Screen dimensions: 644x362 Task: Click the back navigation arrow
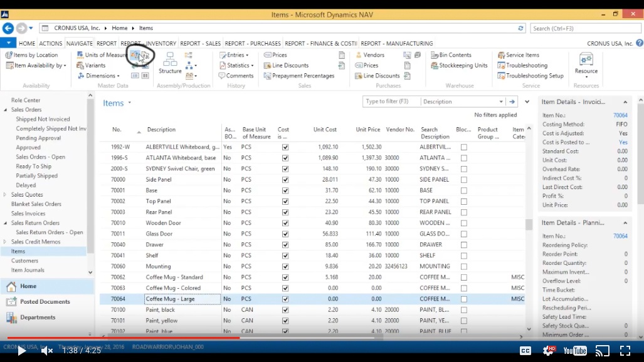tap(8, 28)
